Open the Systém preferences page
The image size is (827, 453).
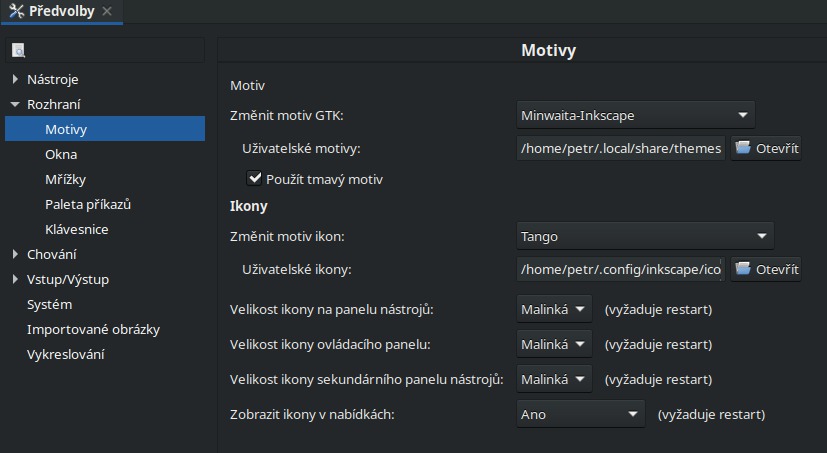(50, 304)
